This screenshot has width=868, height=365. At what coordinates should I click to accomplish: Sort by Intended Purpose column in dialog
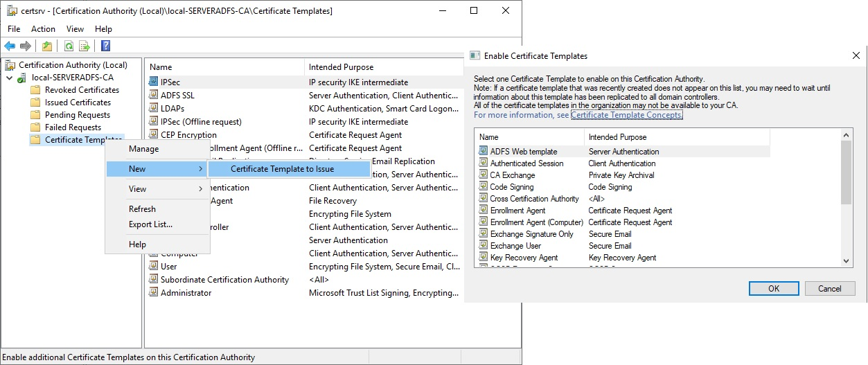coord(617,137)
